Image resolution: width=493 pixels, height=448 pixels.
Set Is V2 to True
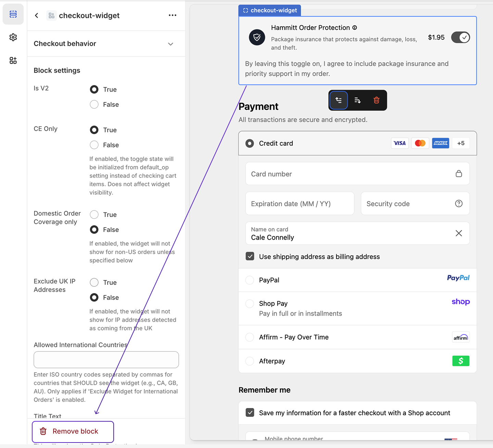coord(94,89)
